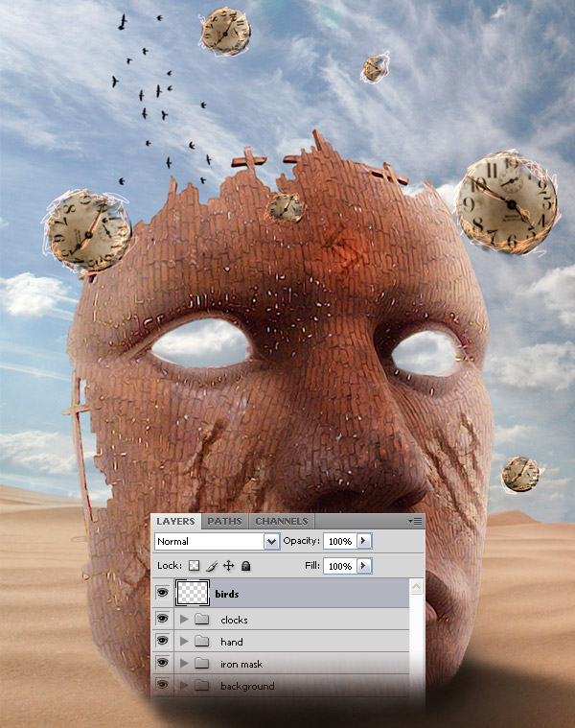The height and width of the screenshot is (728, 575).
Task: Click the Fill label
Action: (x=312, y=566)
